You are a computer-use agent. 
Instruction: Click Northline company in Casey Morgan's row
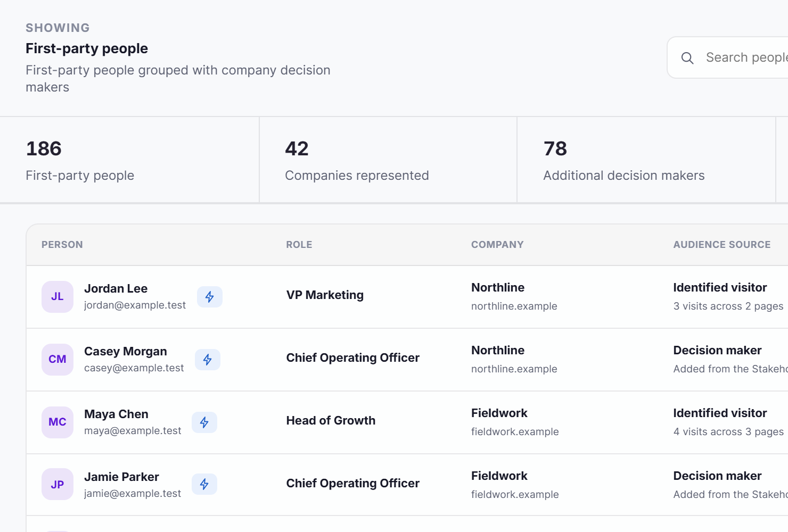pyautogui.click(x=498, y=350)
